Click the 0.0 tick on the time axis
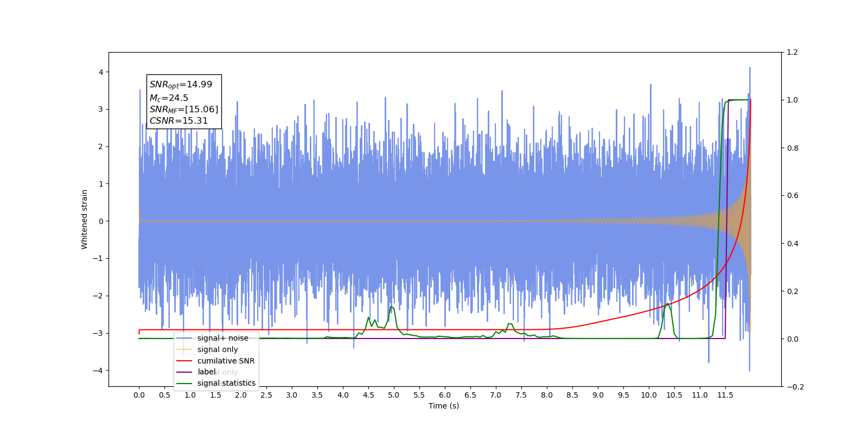The image size is (868, 434). (139, 395)
